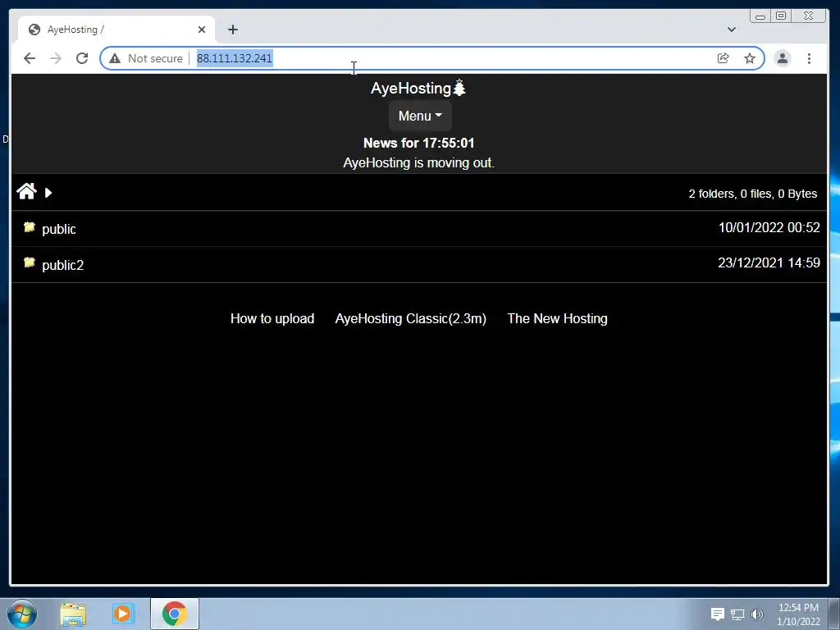Open the Action Center tray icon
The width and height of the screenshot is (840, 630).
717,614
